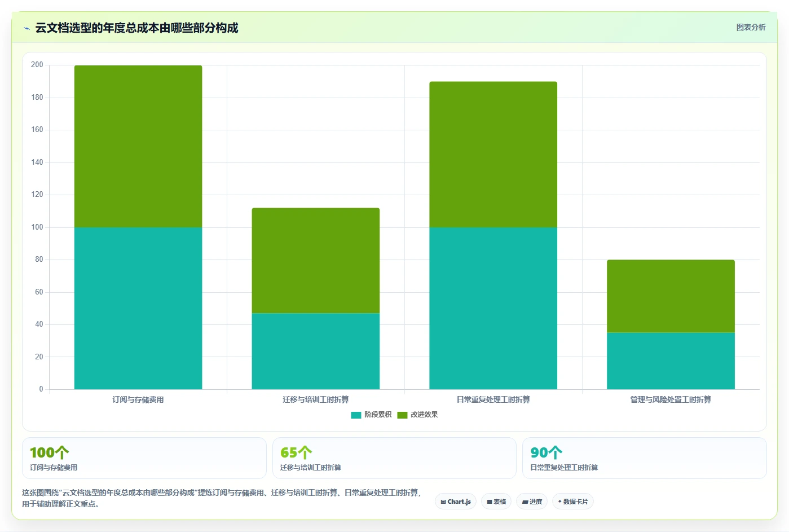Click the lightning icon beside the chart title

coord(27,28)
